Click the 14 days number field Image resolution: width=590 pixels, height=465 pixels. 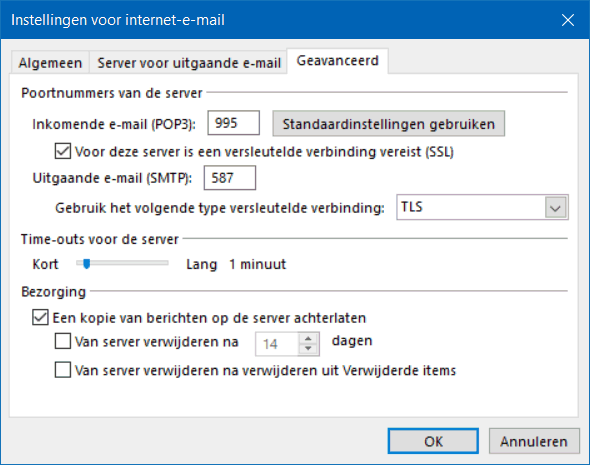[x=277, y=344]
